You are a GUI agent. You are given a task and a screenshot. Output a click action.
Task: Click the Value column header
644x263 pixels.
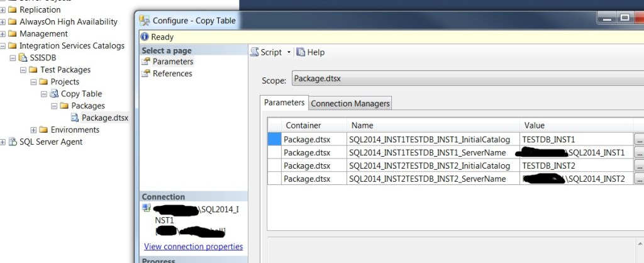[x=576, y=125]
